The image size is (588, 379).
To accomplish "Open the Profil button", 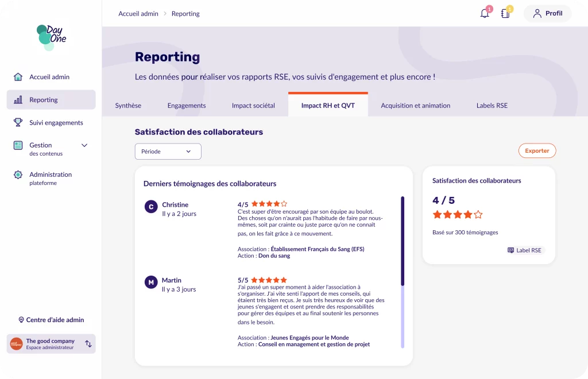I will [x=547, y=13].
